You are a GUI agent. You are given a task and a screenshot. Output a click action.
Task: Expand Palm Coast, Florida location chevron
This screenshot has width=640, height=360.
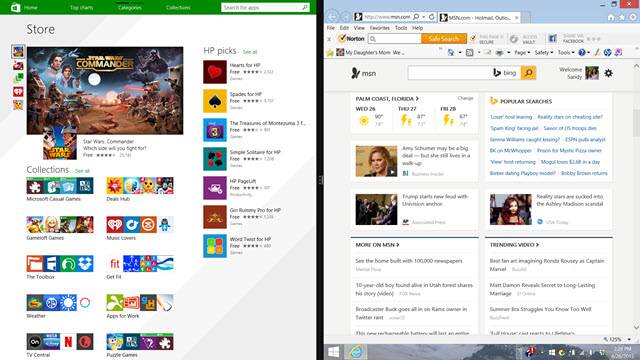click(417, 99)
